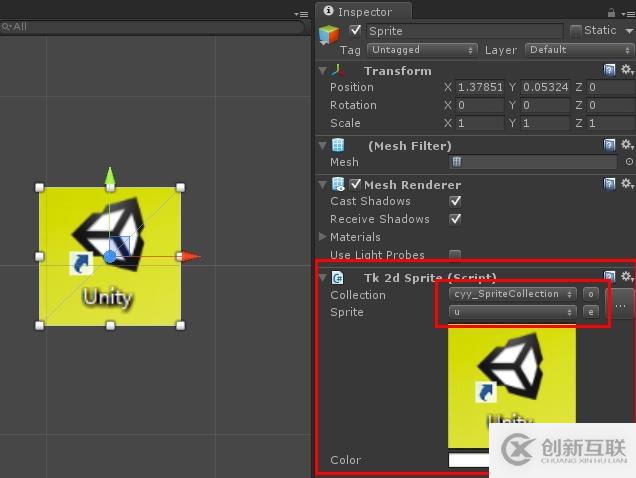Image resolution: width=636 pixels, height=478 pixels.
Task: Collapse the Mesh Filter component
Action: 323,145
